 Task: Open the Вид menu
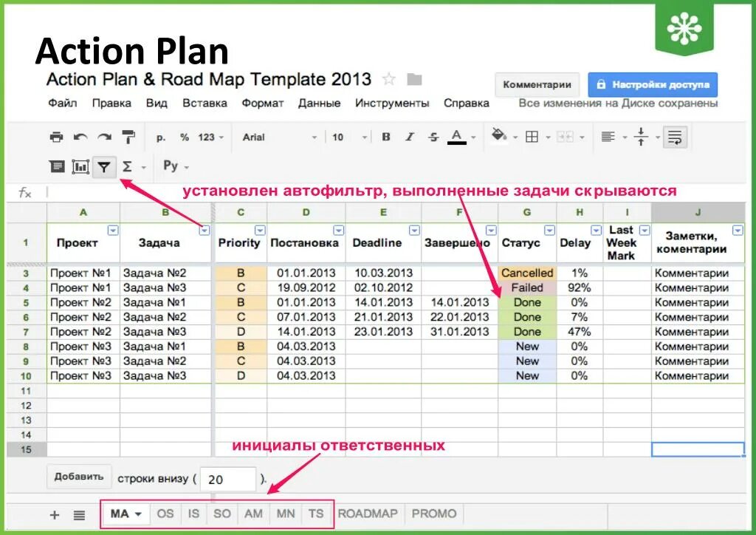point(157,103)
